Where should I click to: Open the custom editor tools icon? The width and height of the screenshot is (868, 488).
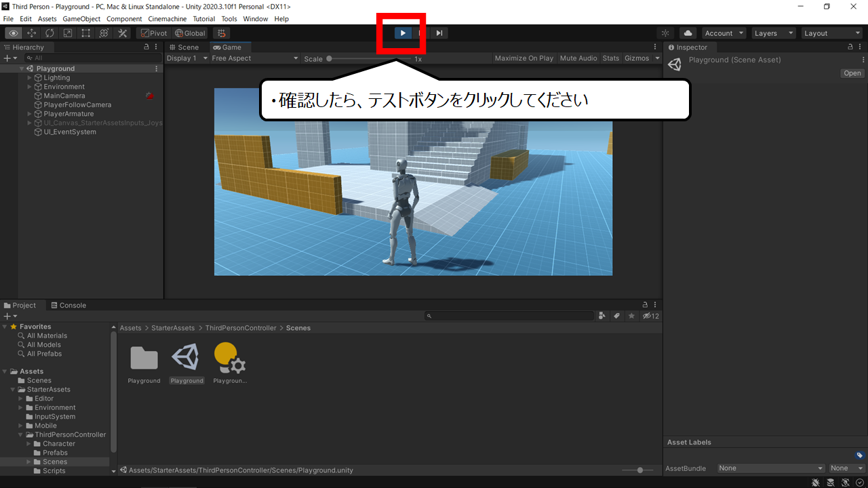(123, 33)
